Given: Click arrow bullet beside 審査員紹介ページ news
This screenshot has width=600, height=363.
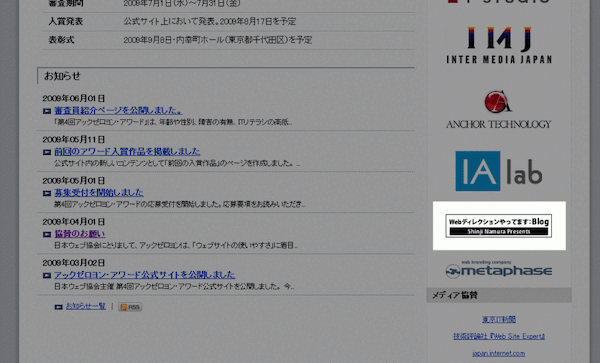Looking at the screenshot, I should [47, 111].
